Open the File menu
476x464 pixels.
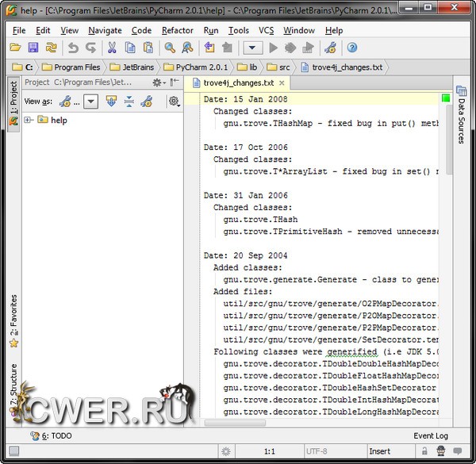(x=19, y=30)
